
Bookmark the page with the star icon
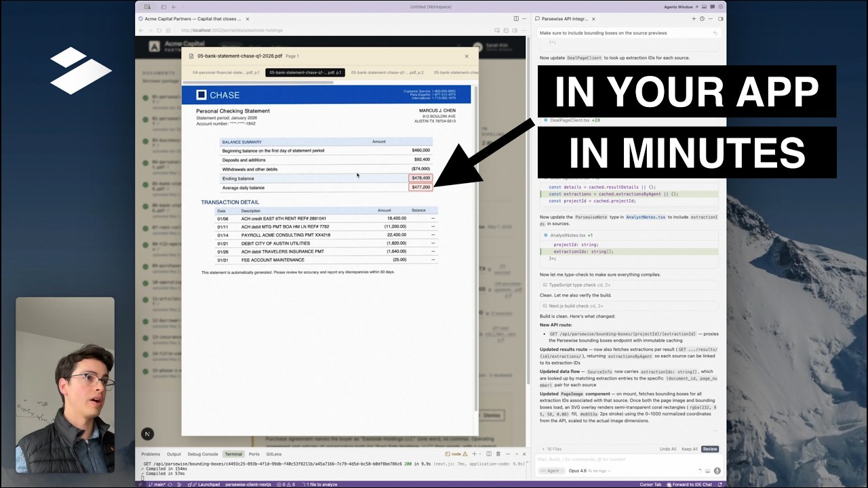tap(168, 30)
